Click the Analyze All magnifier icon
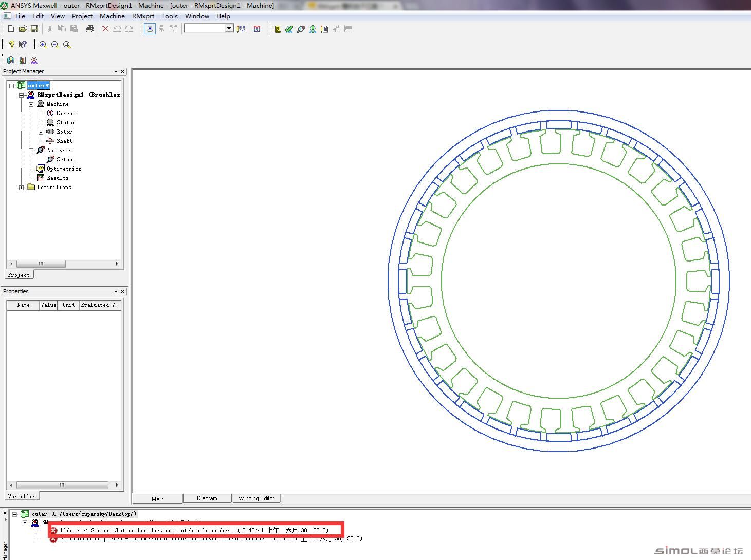This screenshot has width=751, height=560. pos(301,29)
